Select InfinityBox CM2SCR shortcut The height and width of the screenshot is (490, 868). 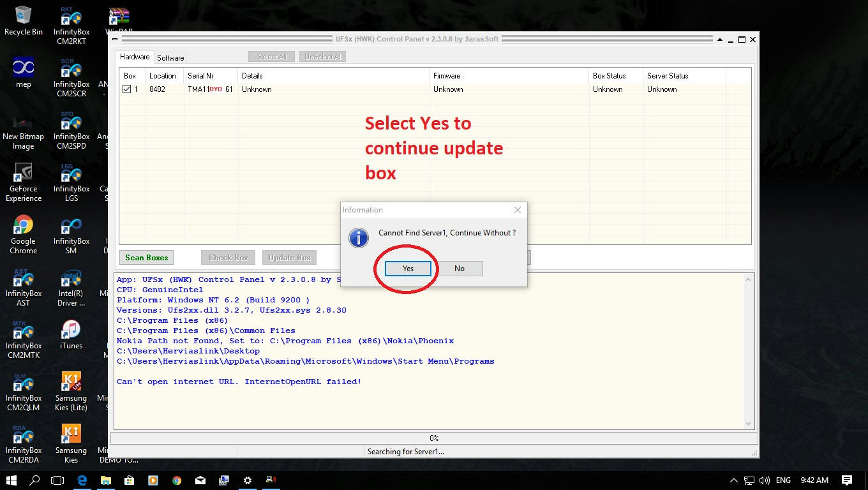tap(71, 78)
